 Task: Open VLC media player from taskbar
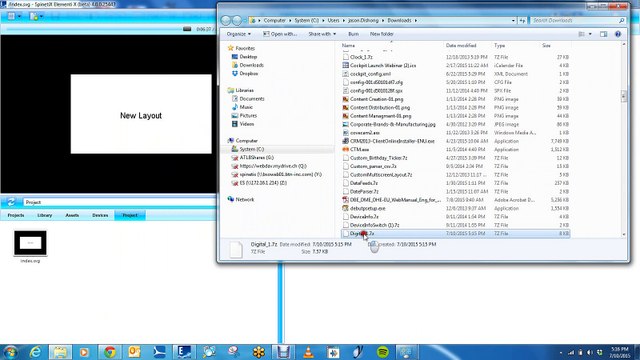tap(308, 352)
